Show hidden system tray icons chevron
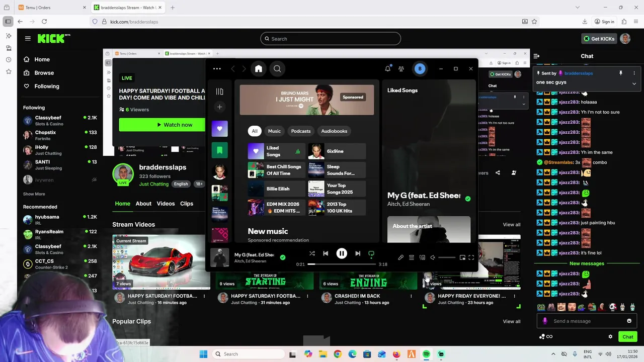 [553, 354]
